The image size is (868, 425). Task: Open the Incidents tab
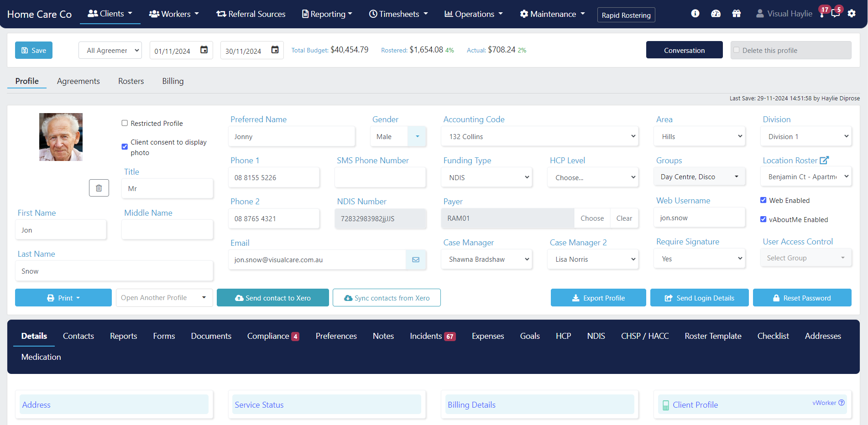pyautogui.click(x=433, y=336)
